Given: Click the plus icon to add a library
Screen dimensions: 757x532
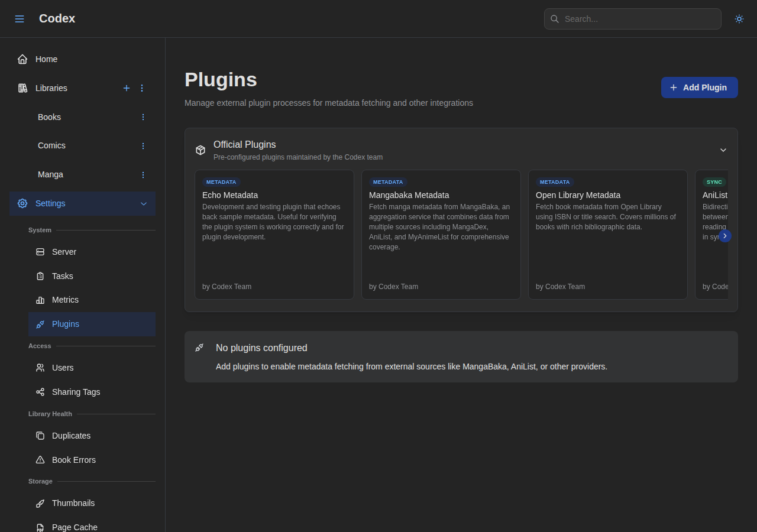Looking at the screenshot, I should click(126, 87).
